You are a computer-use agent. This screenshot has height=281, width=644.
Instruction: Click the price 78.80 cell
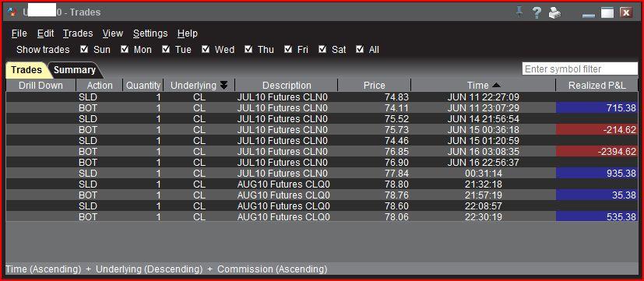point(374,184)
